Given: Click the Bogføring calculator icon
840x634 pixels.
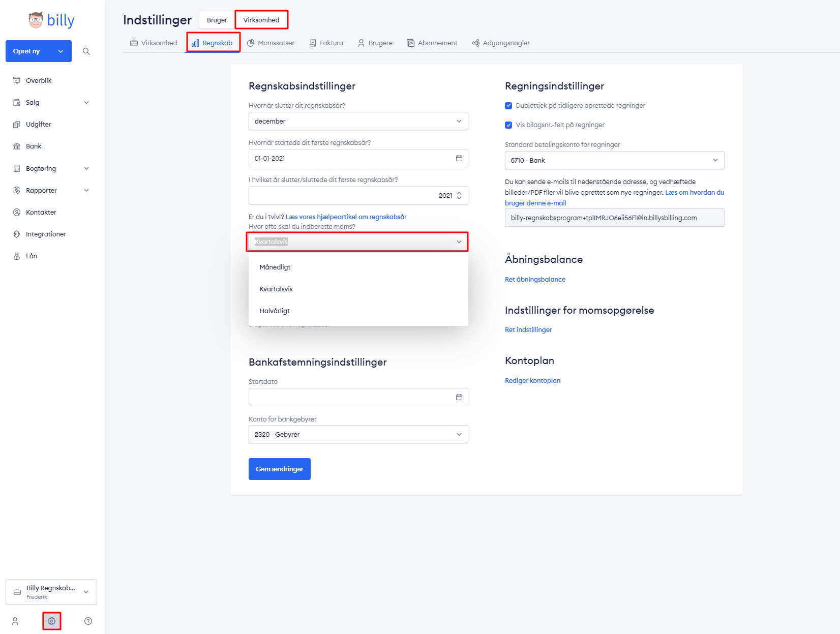Looking at the screenshot, I should pos(17,169).
